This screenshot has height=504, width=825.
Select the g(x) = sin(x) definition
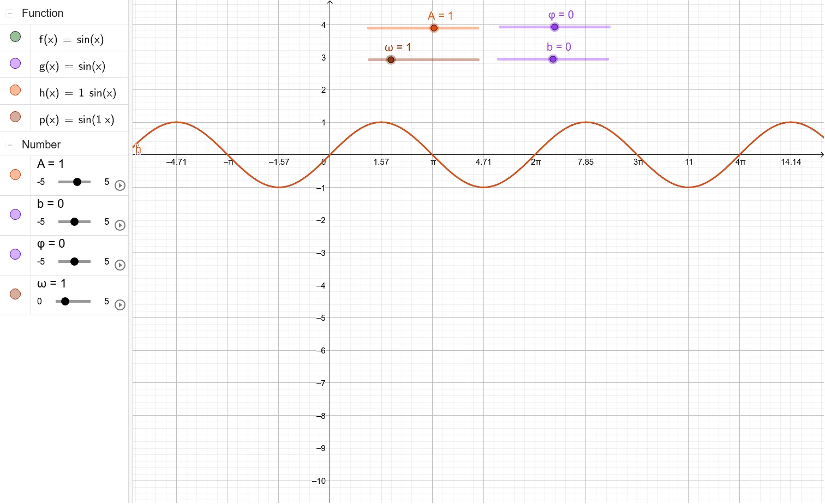[x=72, y=66]
